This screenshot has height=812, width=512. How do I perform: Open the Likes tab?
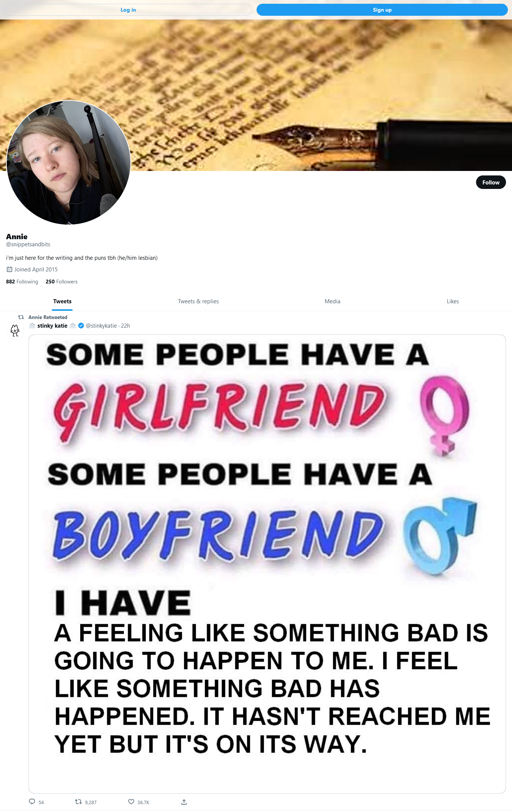point(452,301)
